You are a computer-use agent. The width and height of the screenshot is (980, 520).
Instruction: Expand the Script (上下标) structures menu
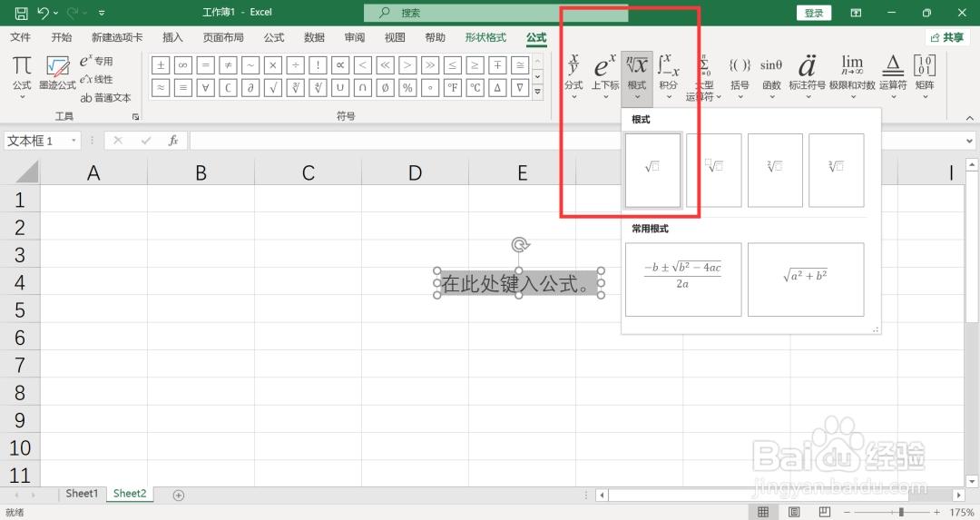(x=605, y=77)
